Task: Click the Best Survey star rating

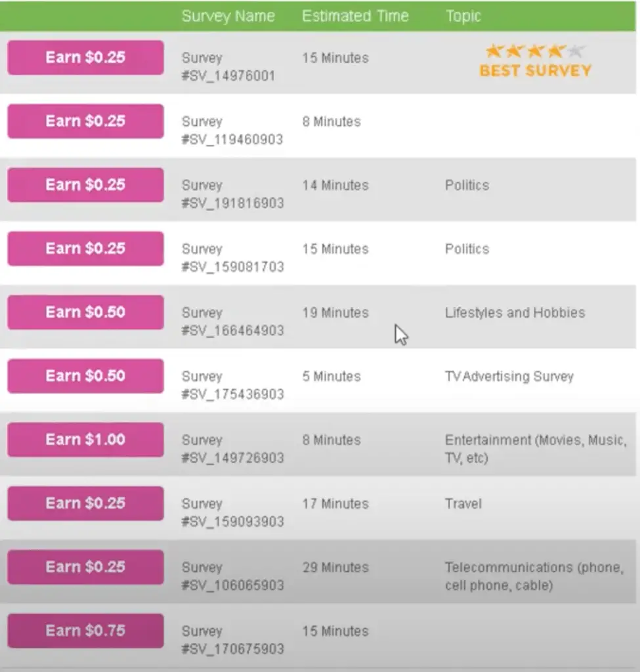Action: [535, 51]
